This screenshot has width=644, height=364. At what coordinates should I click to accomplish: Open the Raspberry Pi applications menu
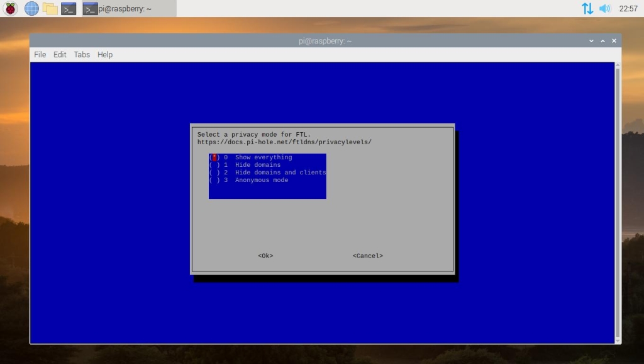point(11,8)
